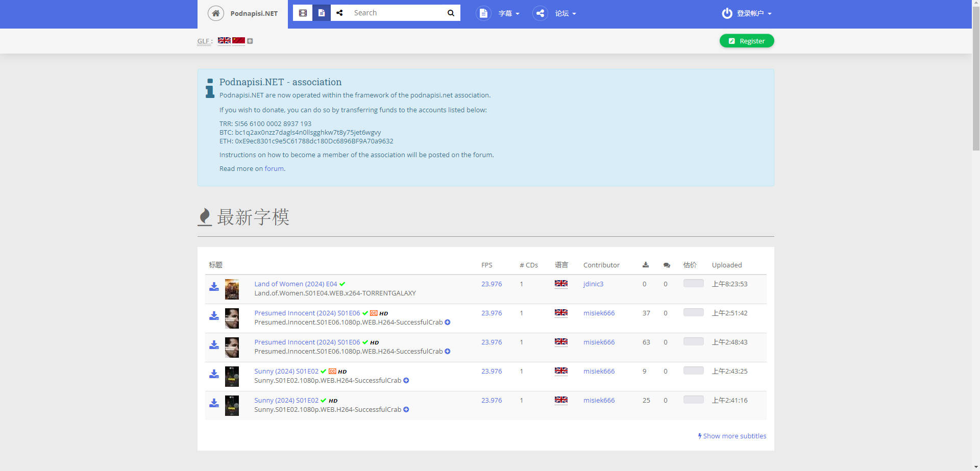
Task: Click the green Register button
Action: pyautogui.click(x=746, y=41)
